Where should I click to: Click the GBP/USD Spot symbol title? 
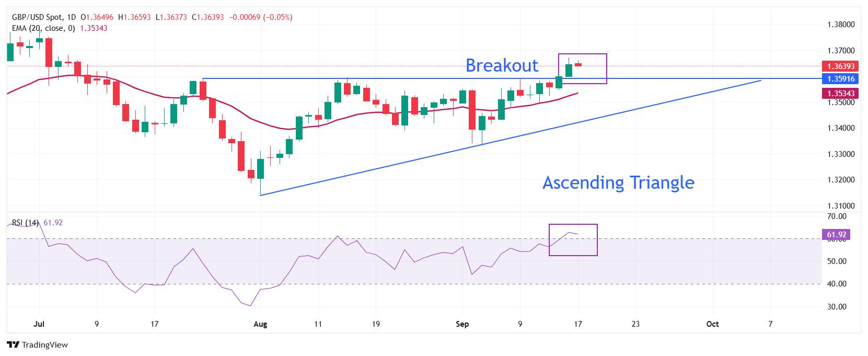click(x=34, y=17)
